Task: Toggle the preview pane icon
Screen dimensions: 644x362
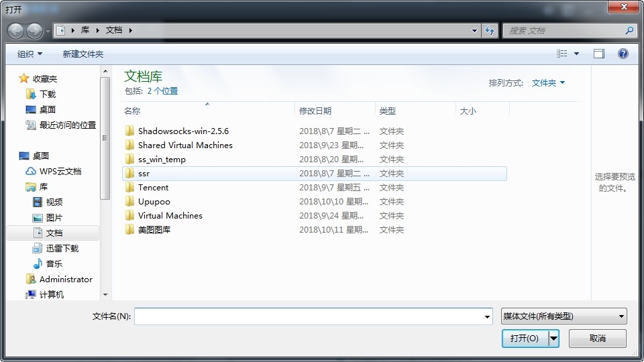Action: click(599, 54)
